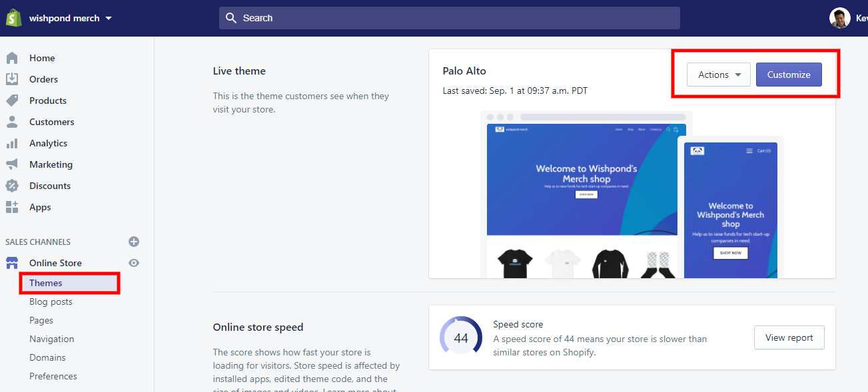Viewport: 868px width, 392px height.
Task: View online store with the eye icon
Action: (x=134, y=263)
